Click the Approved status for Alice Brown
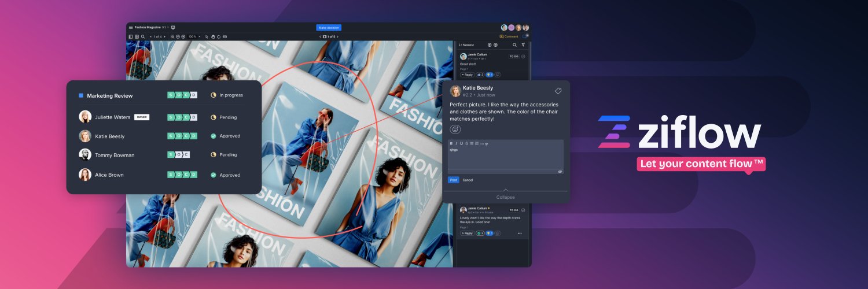 coord(225,175)
